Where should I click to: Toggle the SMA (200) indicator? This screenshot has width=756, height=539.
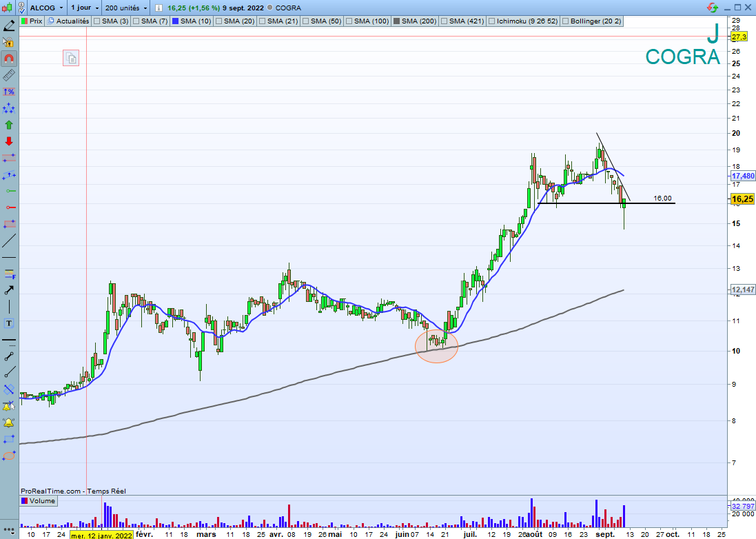[415, 21]
